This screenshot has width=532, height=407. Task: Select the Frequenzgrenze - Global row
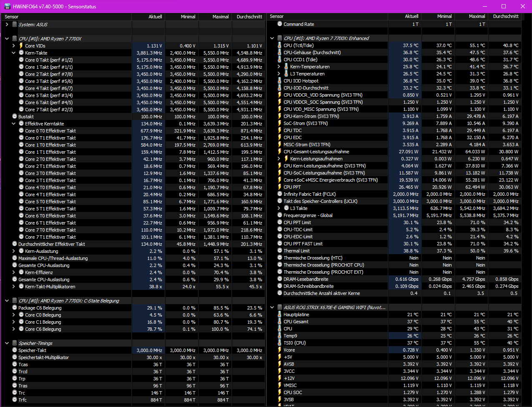point(394,215)
